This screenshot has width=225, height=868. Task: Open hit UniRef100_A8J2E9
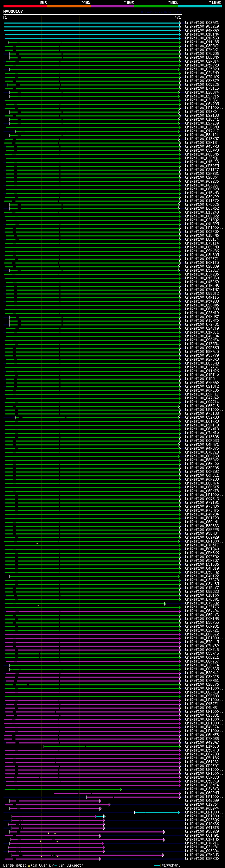[x=202, y=27]
